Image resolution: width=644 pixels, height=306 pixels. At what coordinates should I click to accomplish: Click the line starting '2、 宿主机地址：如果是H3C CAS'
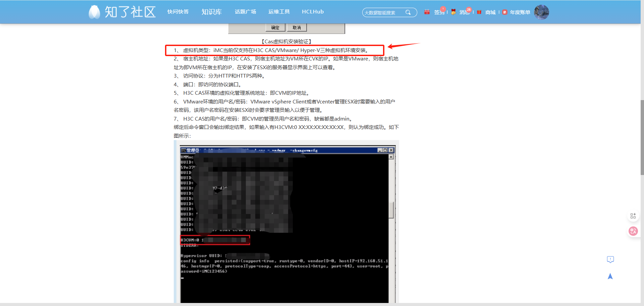tap(286, 63)
